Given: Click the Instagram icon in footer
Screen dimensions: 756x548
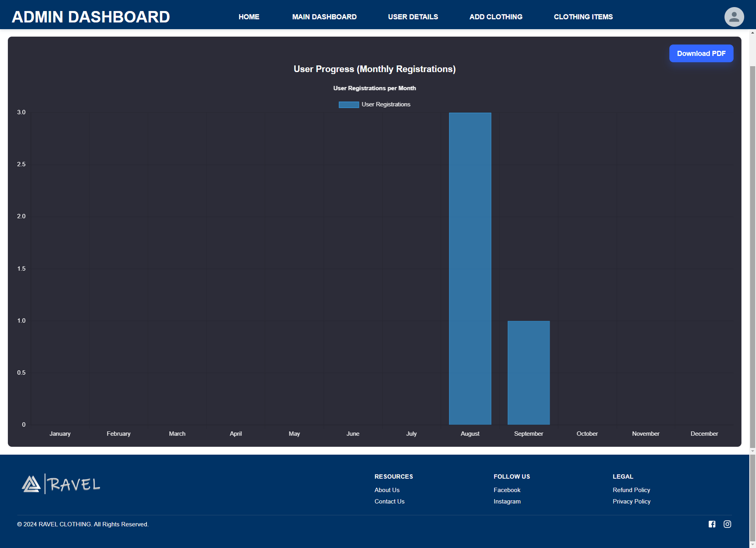Looking at the screenshot, I should (x=727, y=524).
